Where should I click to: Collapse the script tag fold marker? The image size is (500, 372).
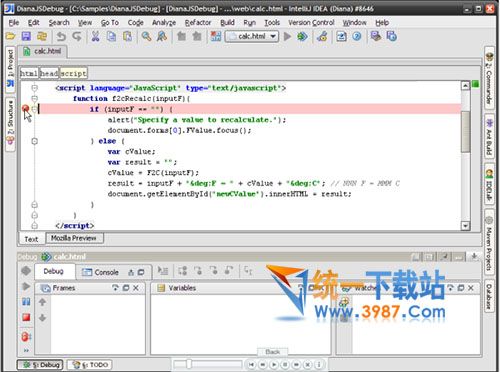point(34,88)
